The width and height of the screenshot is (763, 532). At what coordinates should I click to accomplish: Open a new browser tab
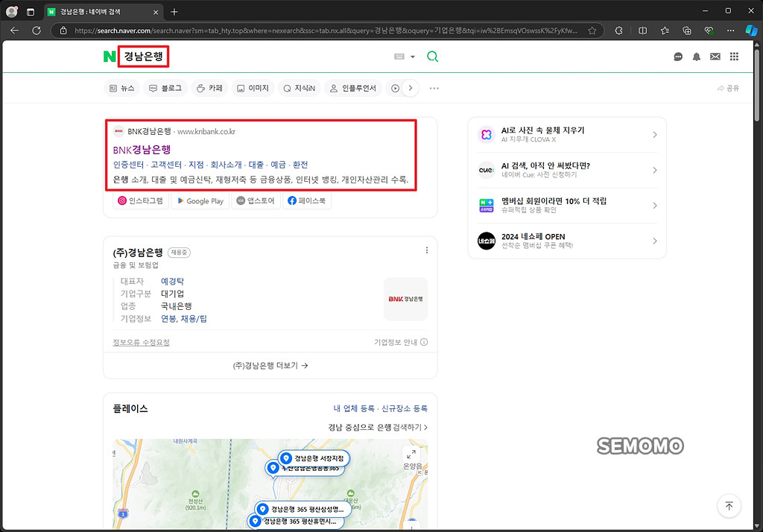pos(174,12)
